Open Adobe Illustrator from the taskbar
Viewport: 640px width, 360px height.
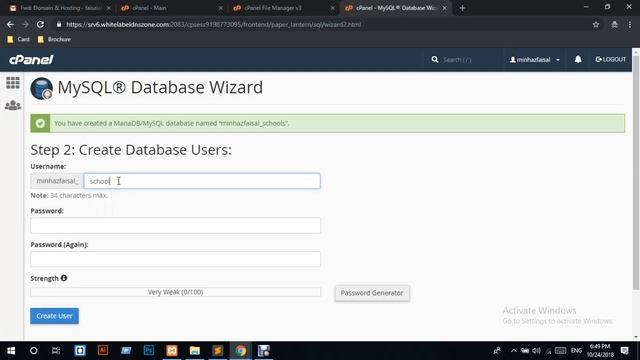click(x=103, y=351)
